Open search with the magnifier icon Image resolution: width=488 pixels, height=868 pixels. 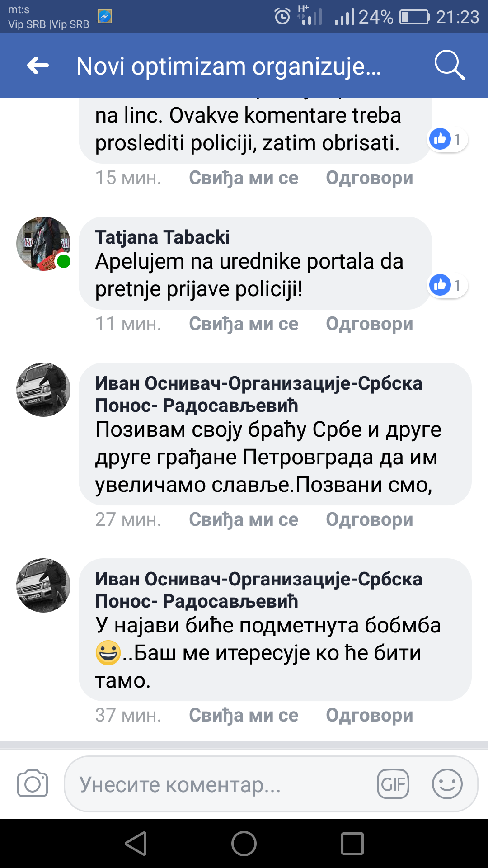point(449,66)
